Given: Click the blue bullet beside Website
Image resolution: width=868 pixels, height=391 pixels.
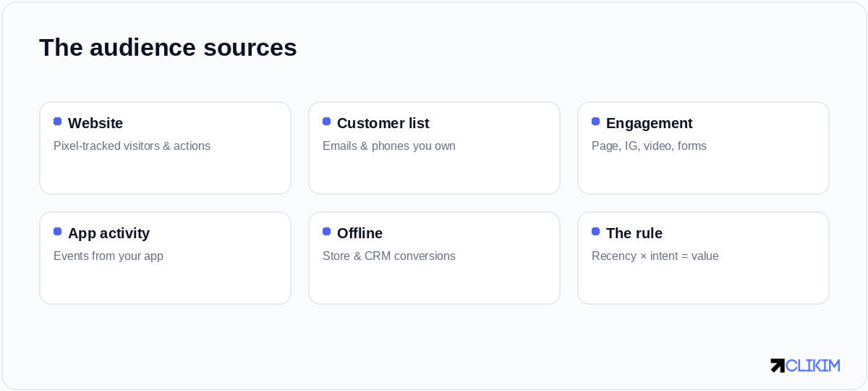Looking at the screenshot, I should (x=58, y=122).
